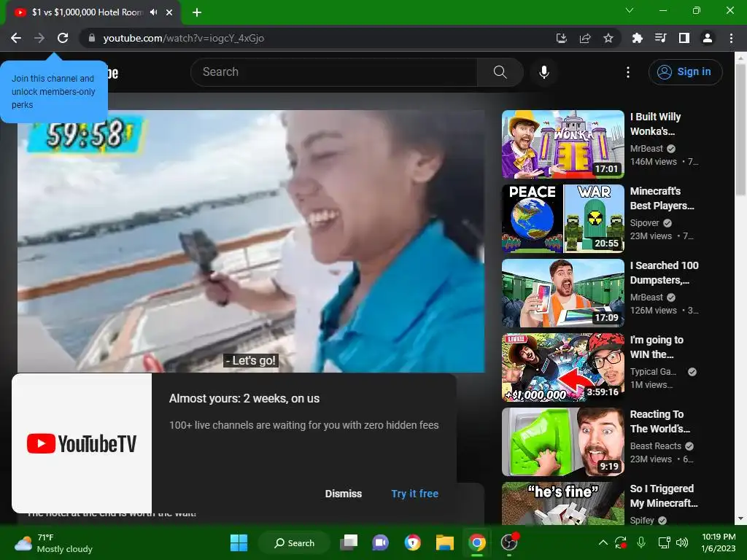Screen dimensions: 747x560
Task: Click the Sign in button
Action: tap(686, 72)
